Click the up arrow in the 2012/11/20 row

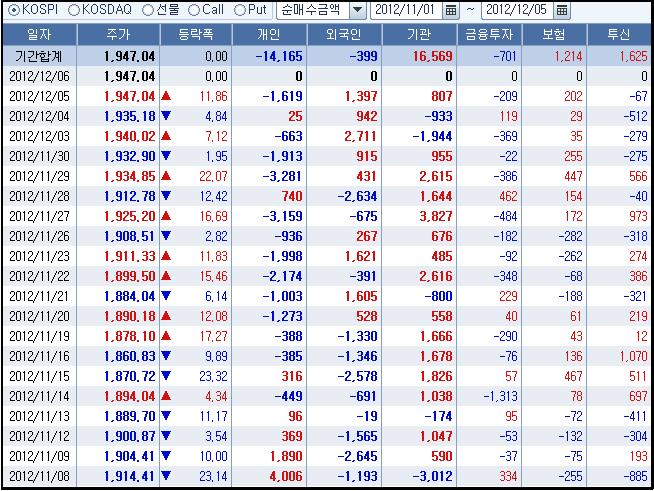[x=166, y=316]
